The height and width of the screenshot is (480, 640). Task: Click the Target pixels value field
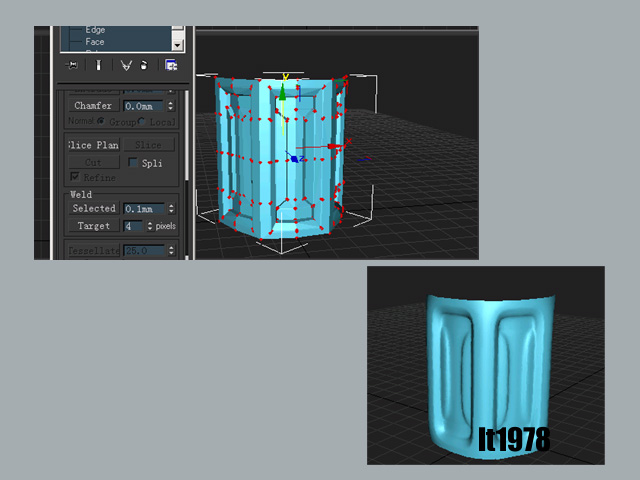point(133,226)
